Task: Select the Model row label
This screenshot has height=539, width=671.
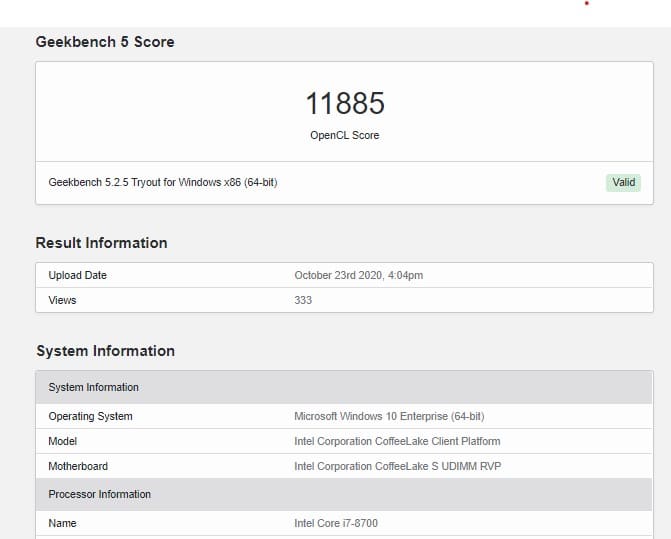Action: [x=62, y=441]
